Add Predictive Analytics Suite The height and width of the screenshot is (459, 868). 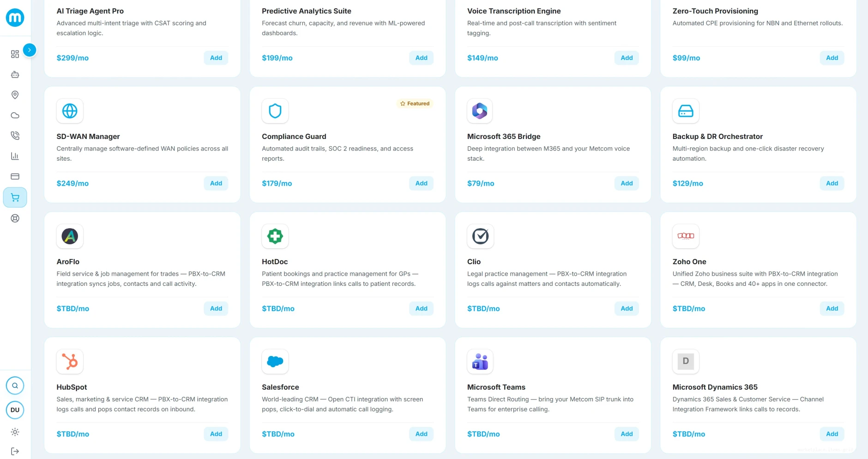421,58
